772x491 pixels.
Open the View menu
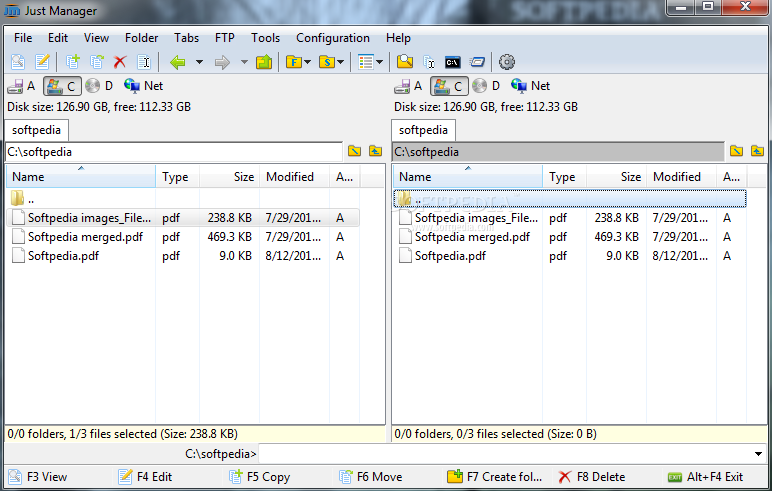[96, 38]
